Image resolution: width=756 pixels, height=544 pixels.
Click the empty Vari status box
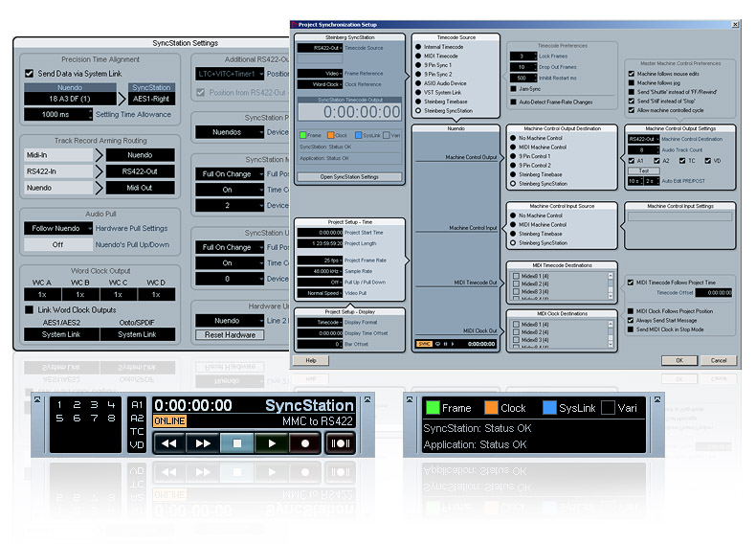(x=608, y=408)
